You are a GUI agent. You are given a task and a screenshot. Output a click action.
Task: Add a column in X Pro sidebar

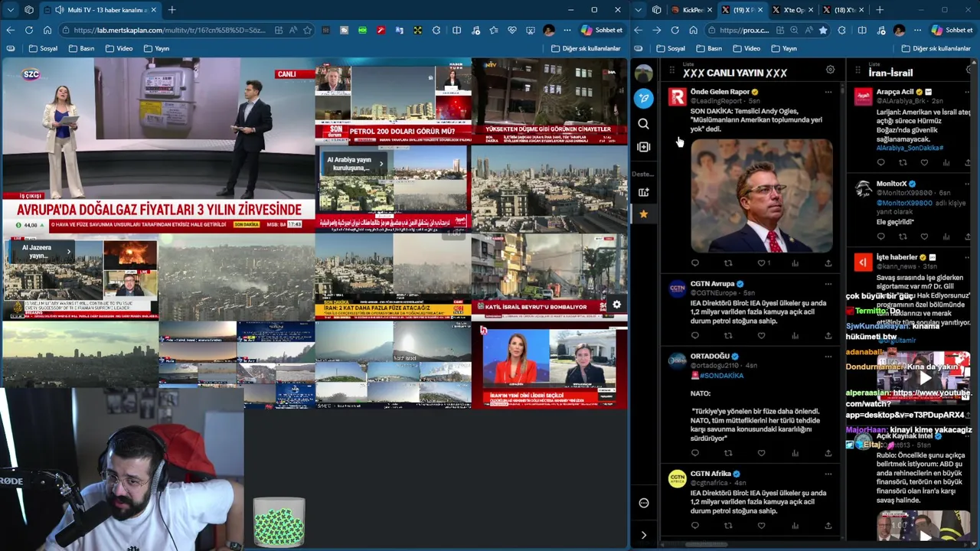tap(644, 147)
